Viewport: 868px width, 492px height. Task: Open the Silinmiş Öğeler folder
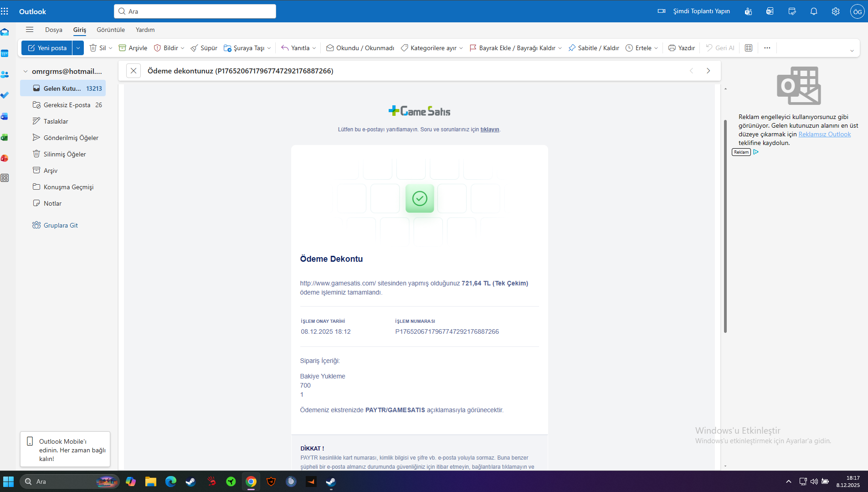pos(63,154)
